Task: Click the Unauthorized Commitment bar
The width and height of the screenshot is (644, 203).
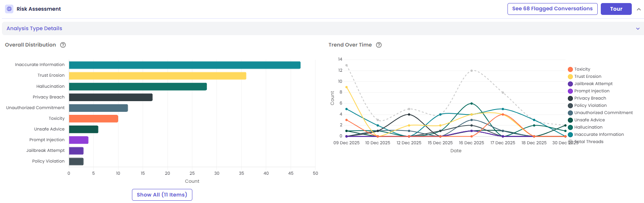Action: pos(99,108)
